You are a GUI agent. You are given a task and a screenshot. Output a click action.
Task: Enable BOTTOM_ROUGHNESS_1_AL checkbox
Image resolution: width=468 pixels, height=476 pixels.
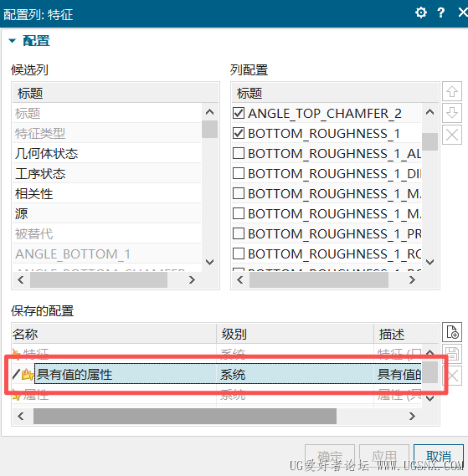click(x=239, y=153)
